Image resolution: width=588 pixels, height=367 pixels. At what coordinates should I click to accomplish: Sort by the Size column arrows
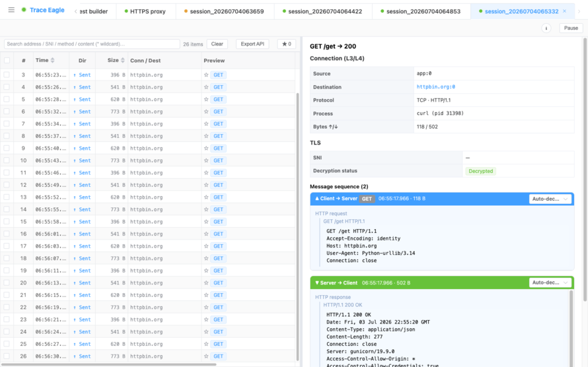click(x=123, y=60)
